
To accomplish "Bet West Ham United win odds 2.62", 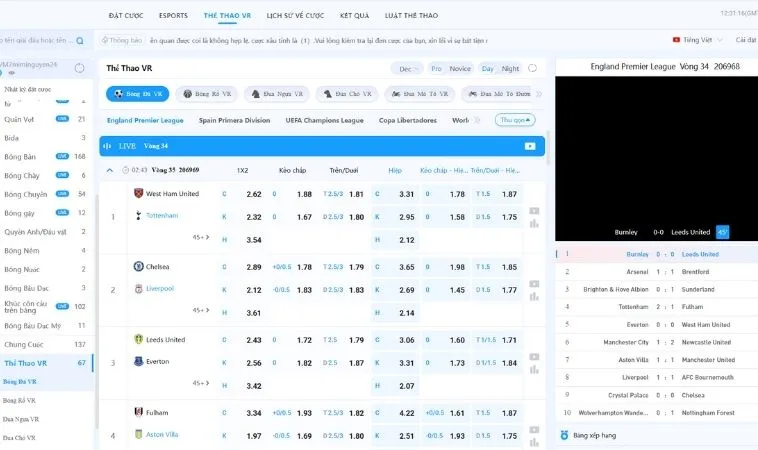I will click(243, 194).
